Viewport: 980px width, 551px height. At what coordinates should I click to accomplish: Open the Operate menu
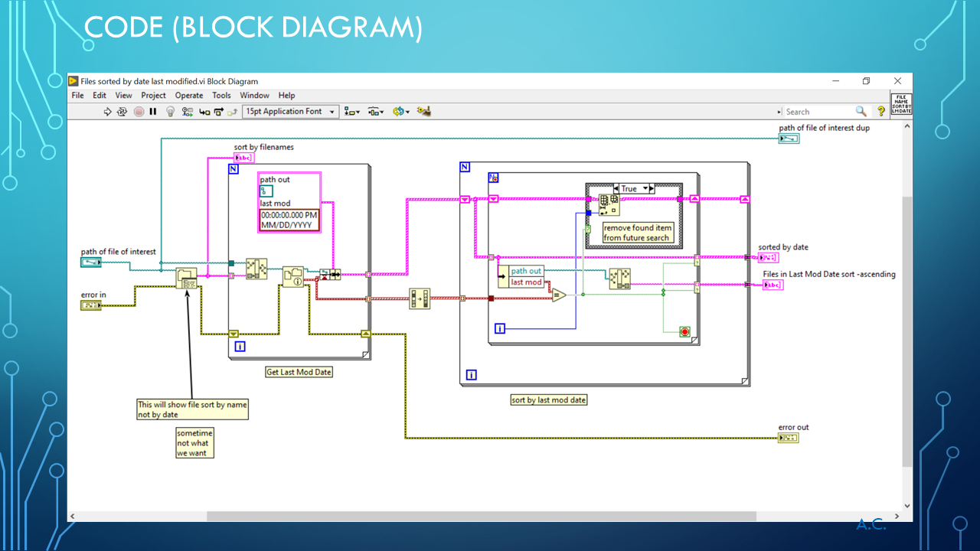coord(189,96)
